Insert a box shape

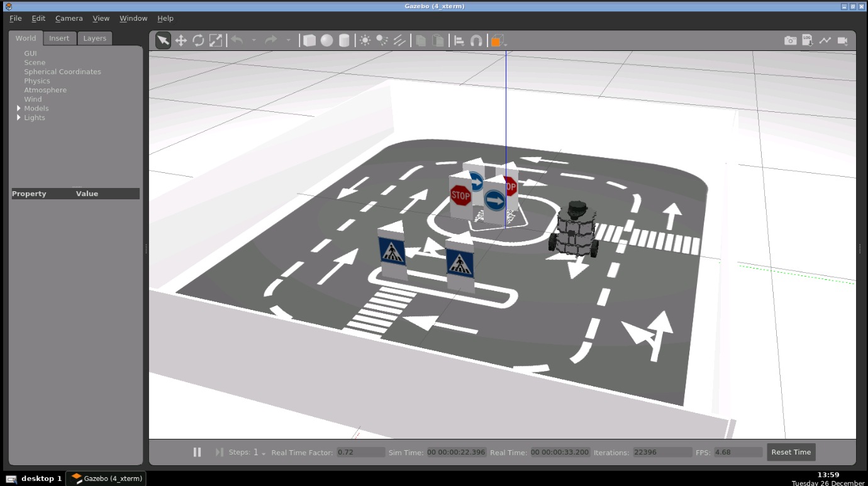click(309, 41)
